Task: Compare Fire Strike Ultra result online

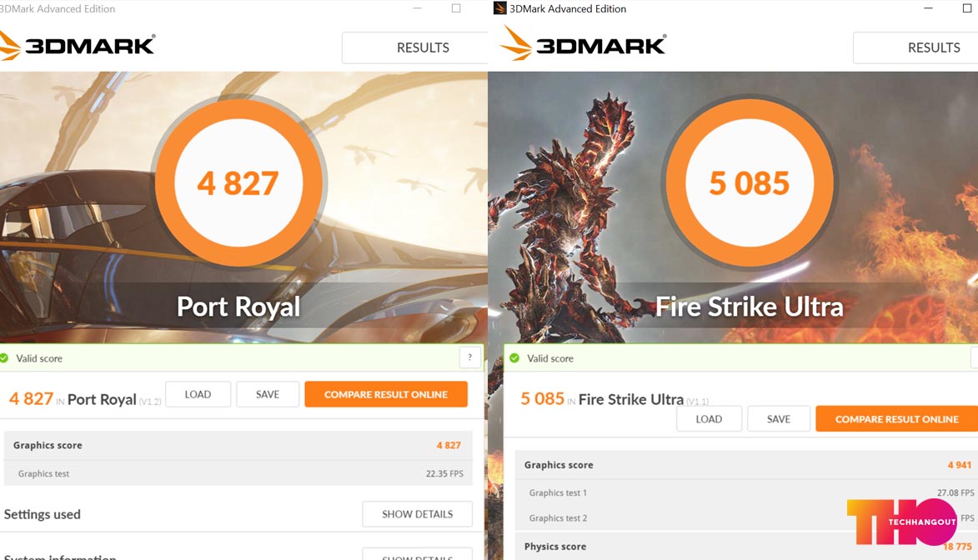Action: point(897,419)
